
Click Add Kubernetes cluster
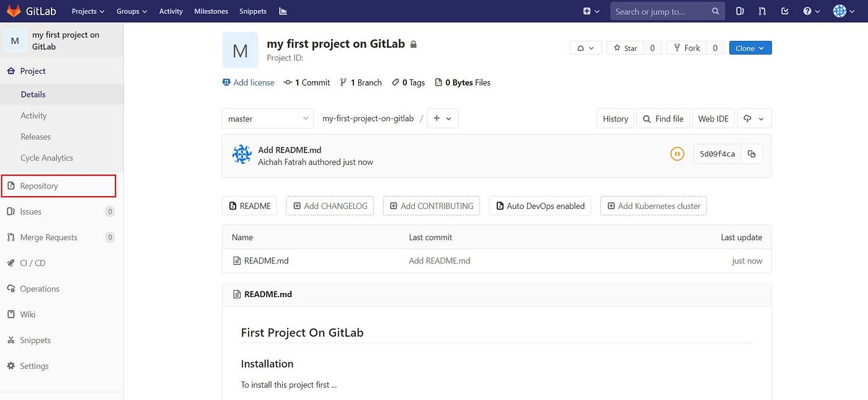coord(653,206)
